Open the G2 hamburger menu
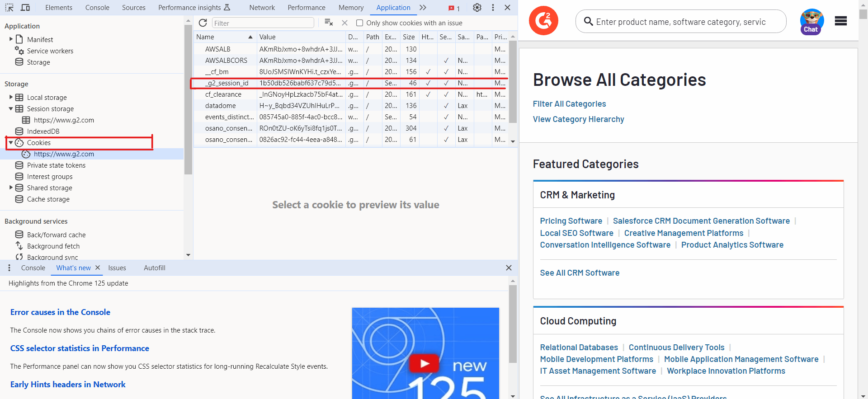868x399 pixels. [840, 21]
